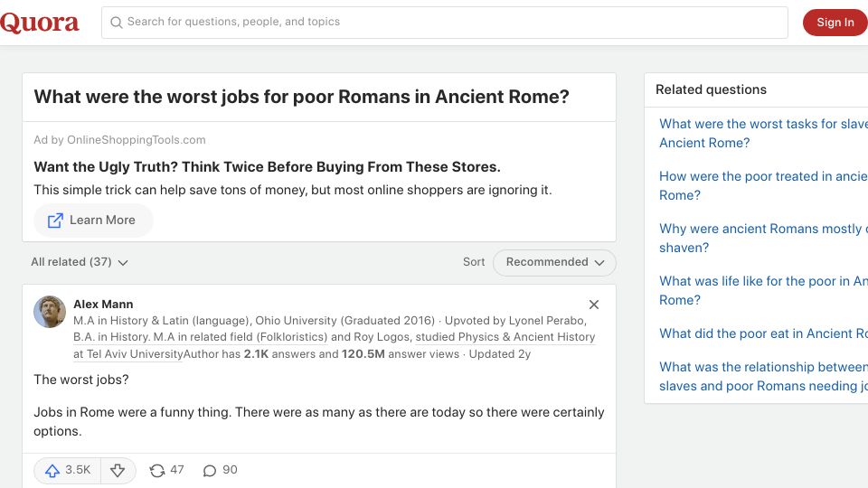Dismiss Alex Mann's answer with the X
Image resolution: width=868 pixels, height=488 pixels.
(594, 305)
